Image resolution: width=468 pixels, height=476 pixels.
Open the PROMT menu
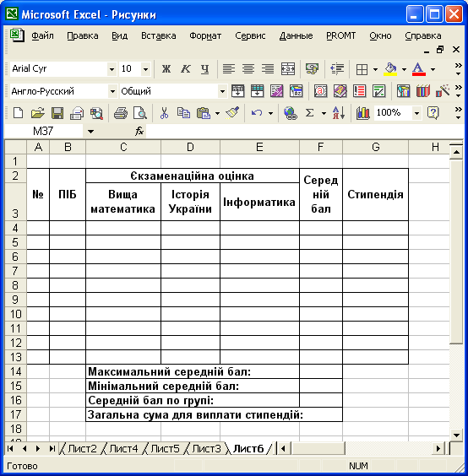click(x=340, y=35)
